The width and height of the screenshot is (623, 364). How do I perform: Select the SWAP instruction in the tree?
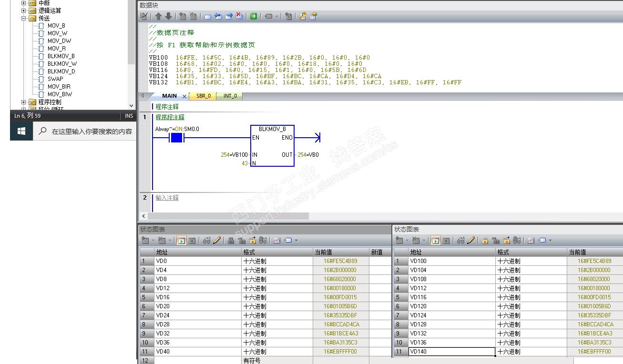coord(55,79)
